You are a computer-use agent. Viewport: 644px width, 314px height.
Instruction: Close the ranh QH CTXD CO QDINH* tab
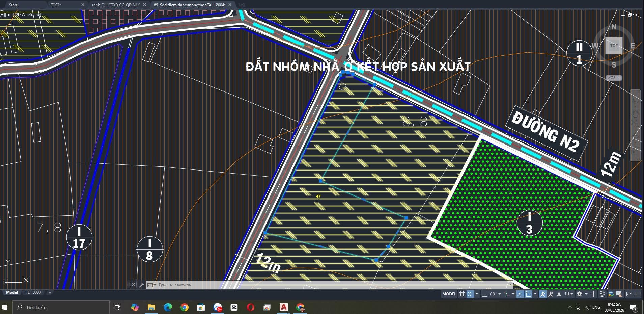click(145, 5)
